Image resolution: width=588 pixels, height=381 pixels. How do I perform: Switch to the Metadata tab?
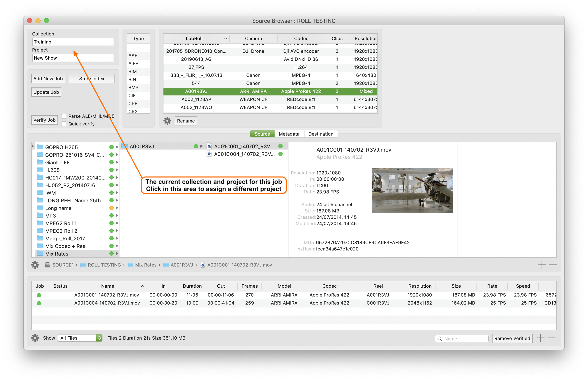tap(289, 134)
